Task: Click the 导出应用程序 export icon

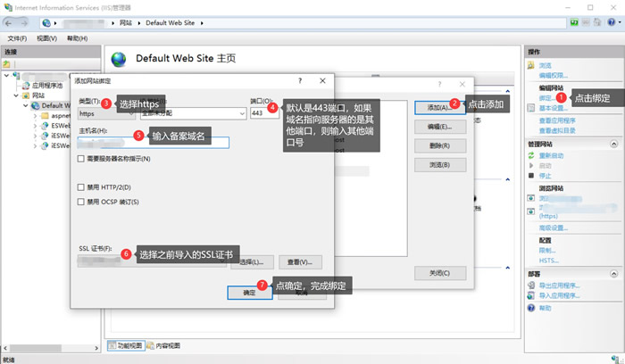Action: pyautogui.click(x=532, y=285)
